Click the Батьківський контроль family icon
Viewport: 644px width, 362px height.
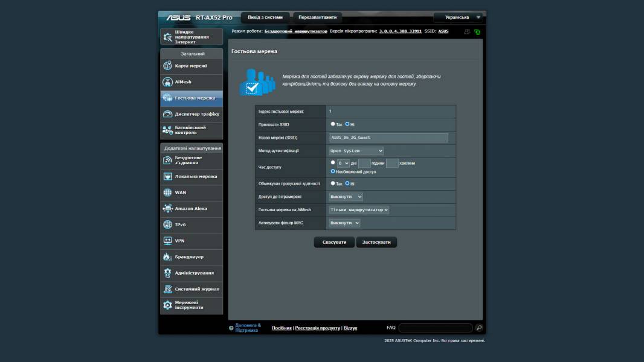click(x=167, y=130)
